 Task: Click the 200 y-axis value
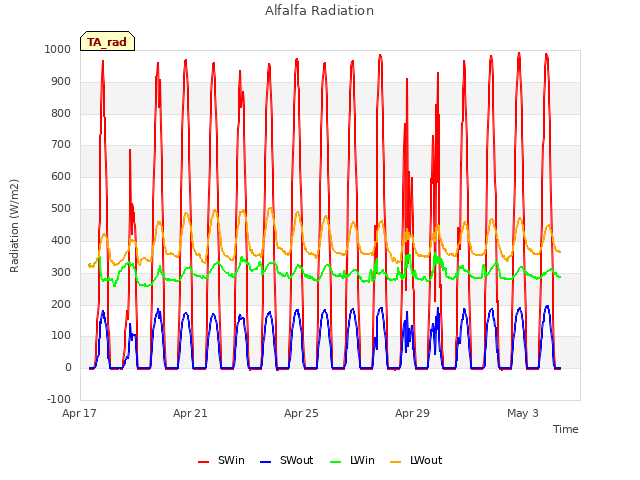(x=61, y=304)
